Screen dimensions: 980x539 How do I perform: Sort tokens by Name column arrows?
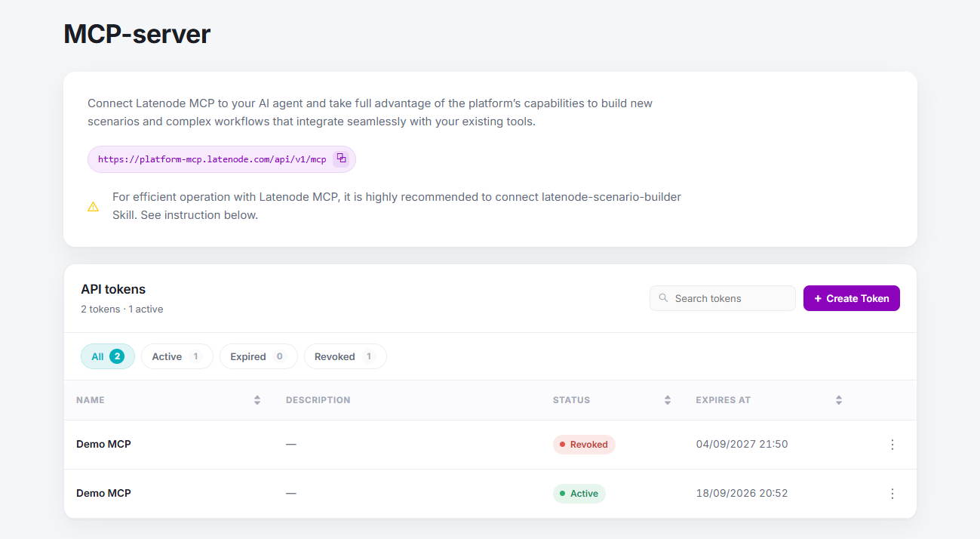coord(257,400)
